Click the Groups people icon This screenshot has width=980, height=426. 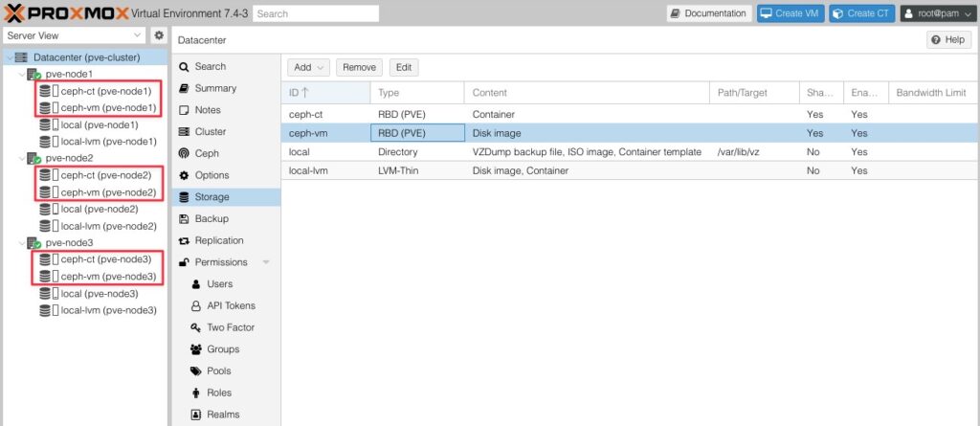click(195, 349)
